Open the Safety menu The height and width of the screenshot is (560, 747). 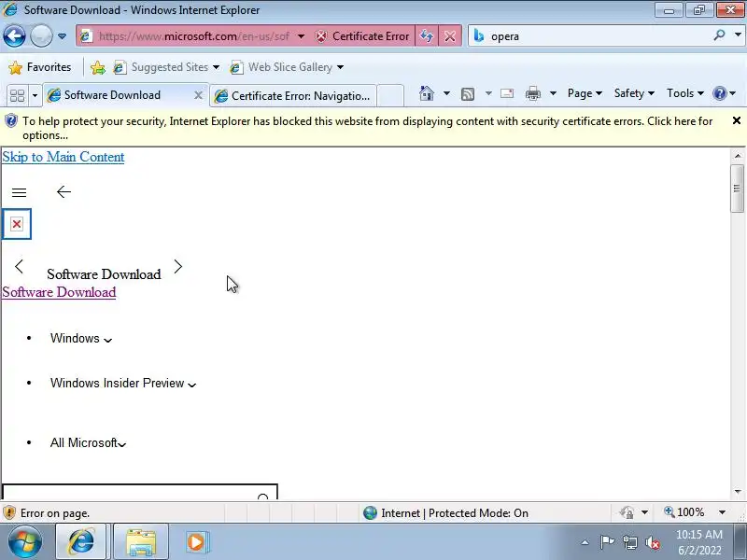tap(634, 93)
